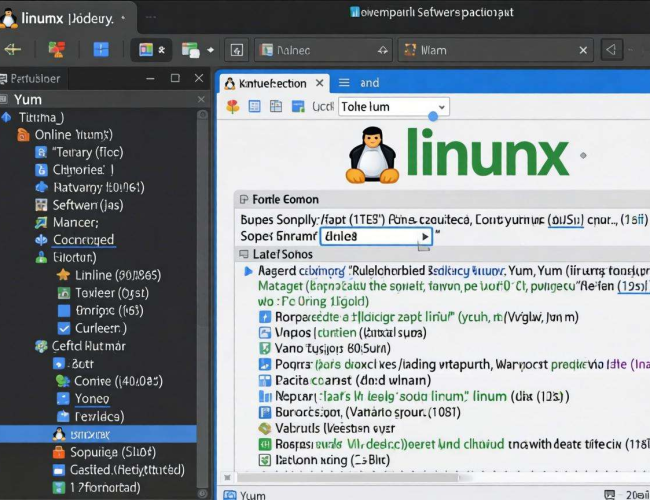
Task: Click the Vano tusjors item icon
Action: tap(264, 348)
